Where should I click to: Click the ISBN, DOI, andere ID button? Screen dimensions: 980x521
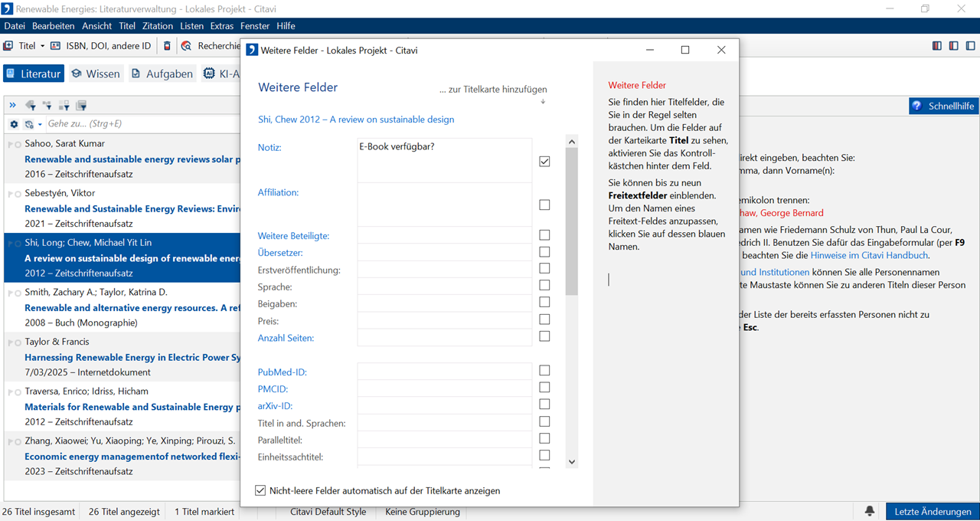pos(100,46)
